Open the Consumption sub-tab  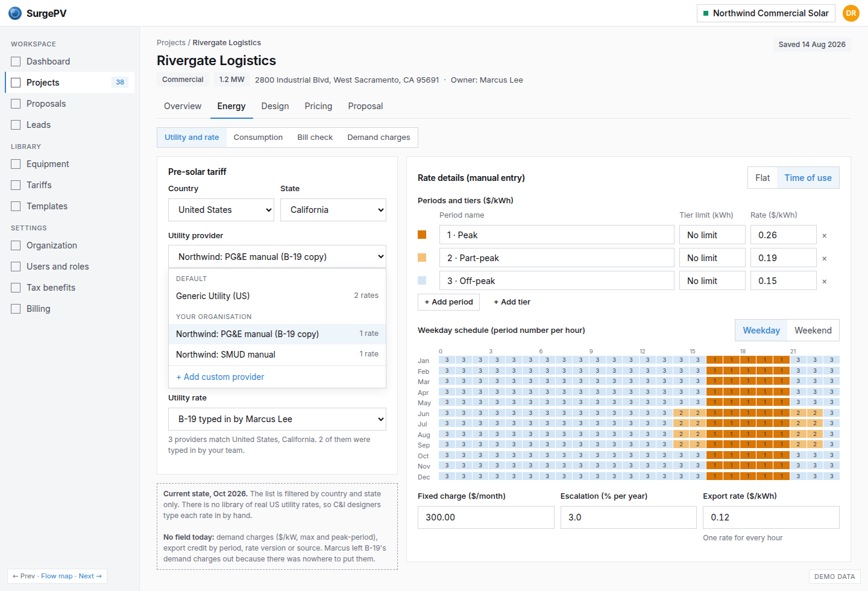(258, 137)
